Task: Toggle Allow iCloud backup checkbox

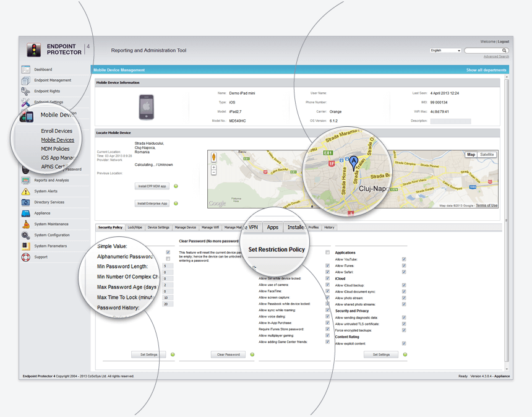Action: 404,285
